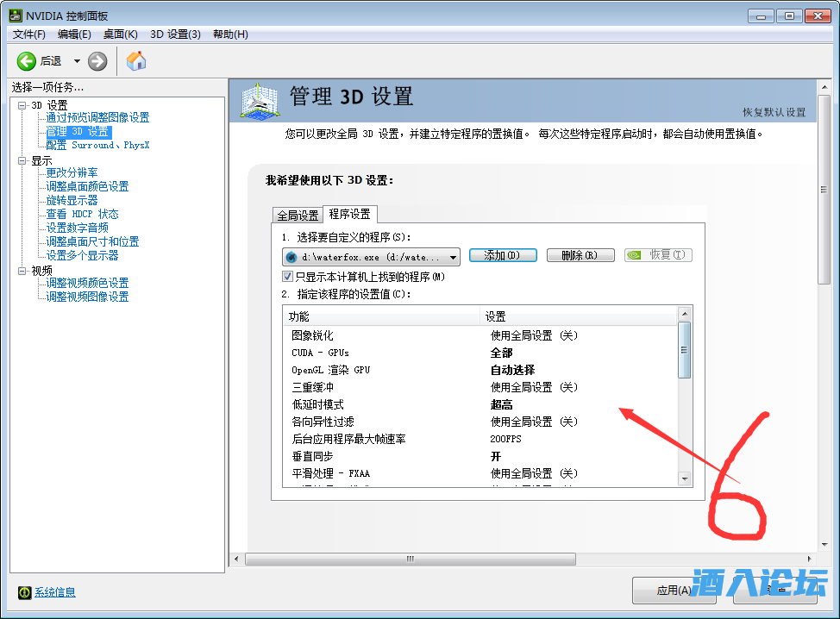
Task: Collapse the 视频 tree node
Action: point(22,271)
